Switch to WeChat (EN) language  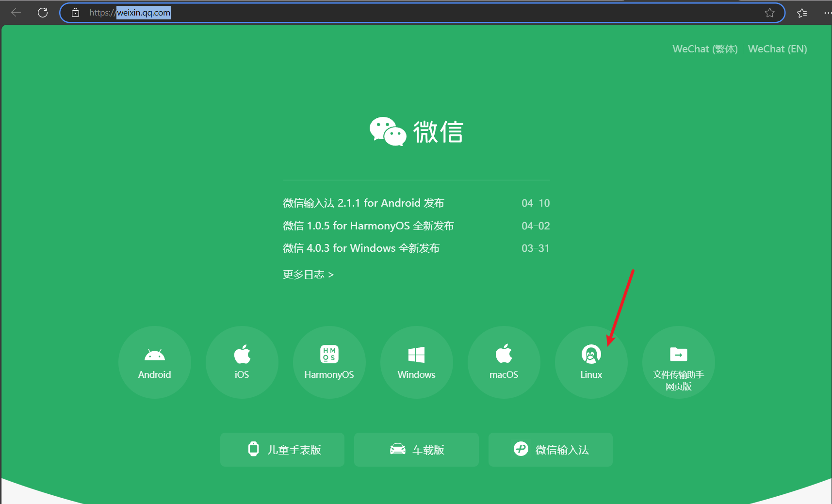pyautogui.click(x=777, y=49)
